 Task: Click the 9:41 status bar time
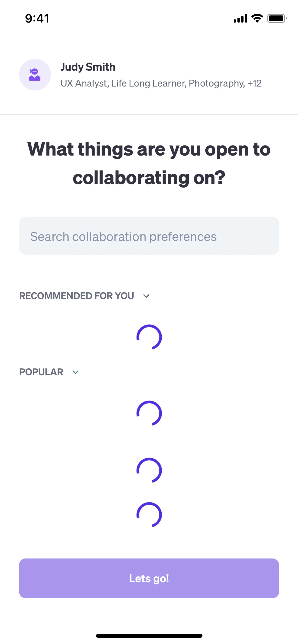click(37, 18)
